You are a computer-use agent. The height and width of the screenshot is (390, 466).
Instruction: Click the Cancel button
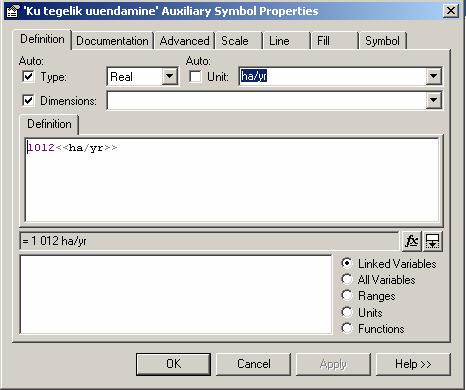tap(254, 364)
